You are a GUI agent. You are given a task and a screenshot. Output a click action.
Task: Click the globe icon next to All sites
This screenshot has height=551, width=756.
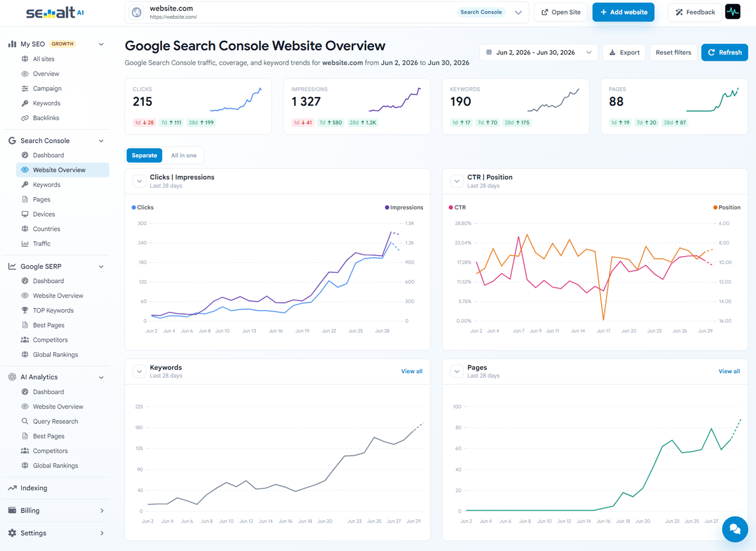click(x=25, y=59)
